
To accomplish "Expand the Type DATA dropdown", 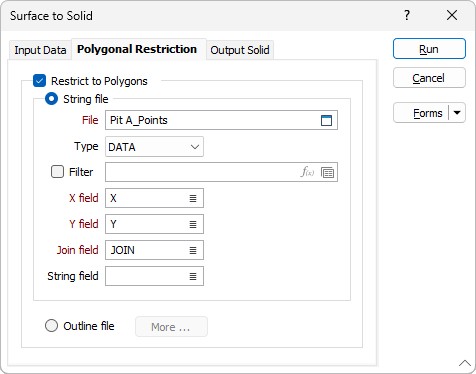I will pos(154,147).
